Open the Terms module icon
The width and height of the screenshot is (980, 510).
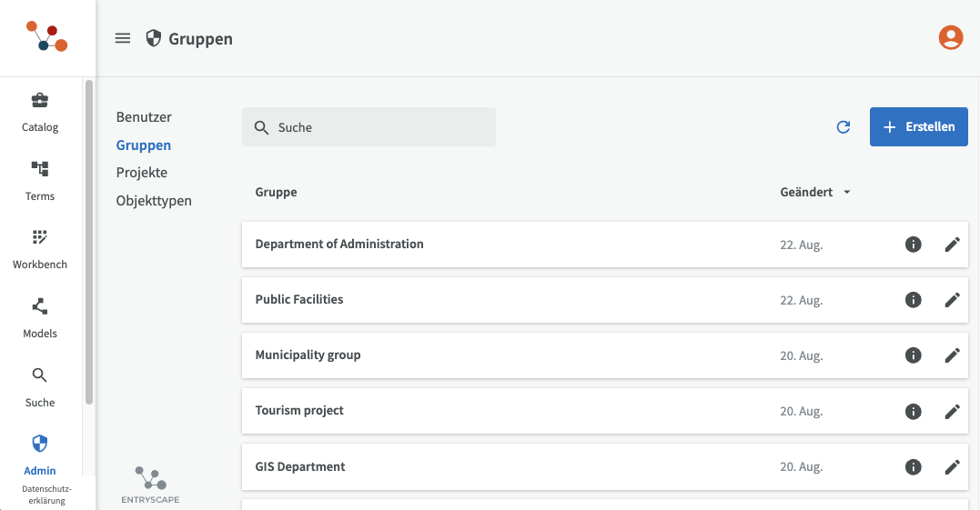coord(40,169)
